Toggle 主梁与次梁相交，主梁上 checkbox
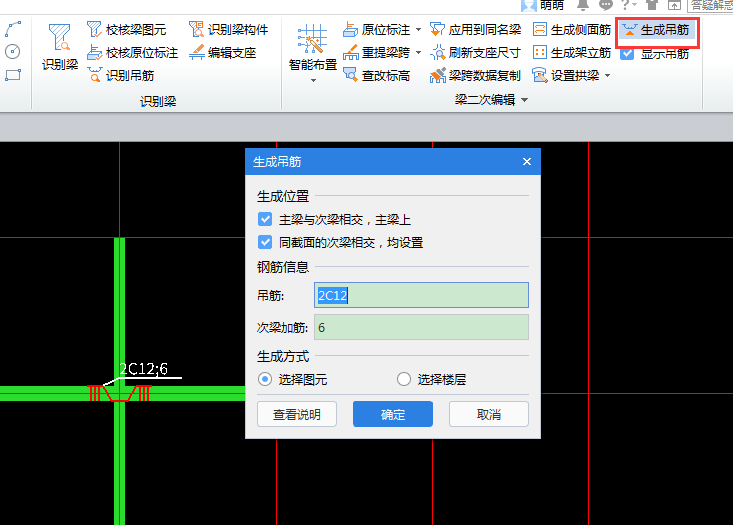The width and height of the screenshot is (733, 525). point(265,219)
